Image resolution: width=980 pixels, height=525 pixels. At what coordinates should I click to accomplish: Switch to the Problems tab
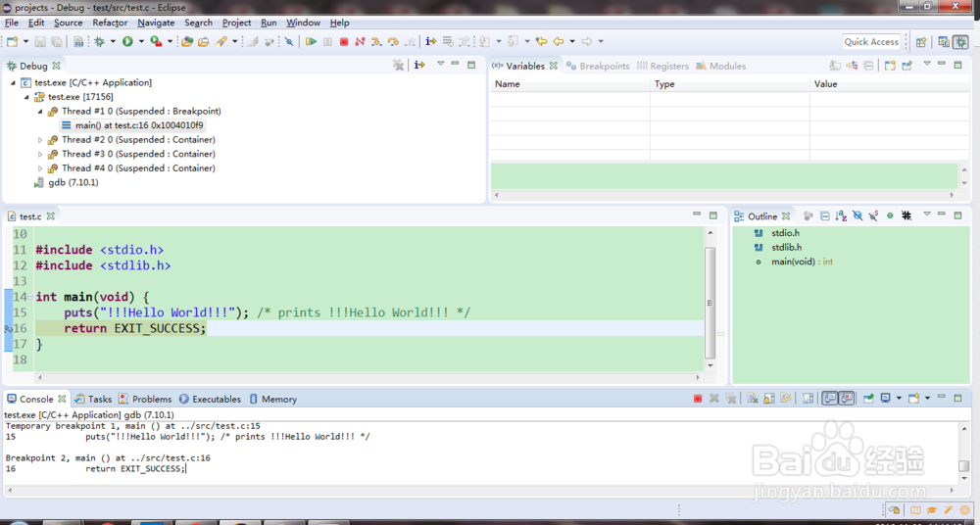[x=145, y=399]
